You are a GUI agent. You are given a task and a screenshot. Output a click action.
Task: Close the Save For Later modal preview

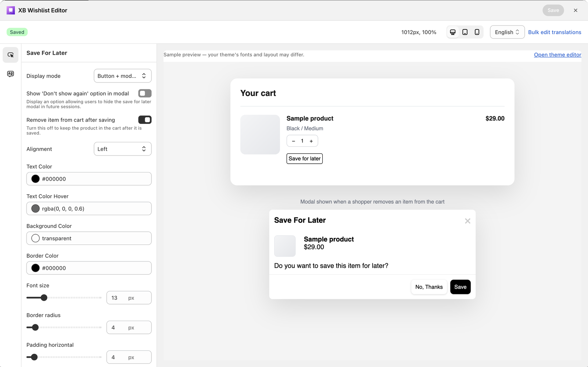click(467, 221)
